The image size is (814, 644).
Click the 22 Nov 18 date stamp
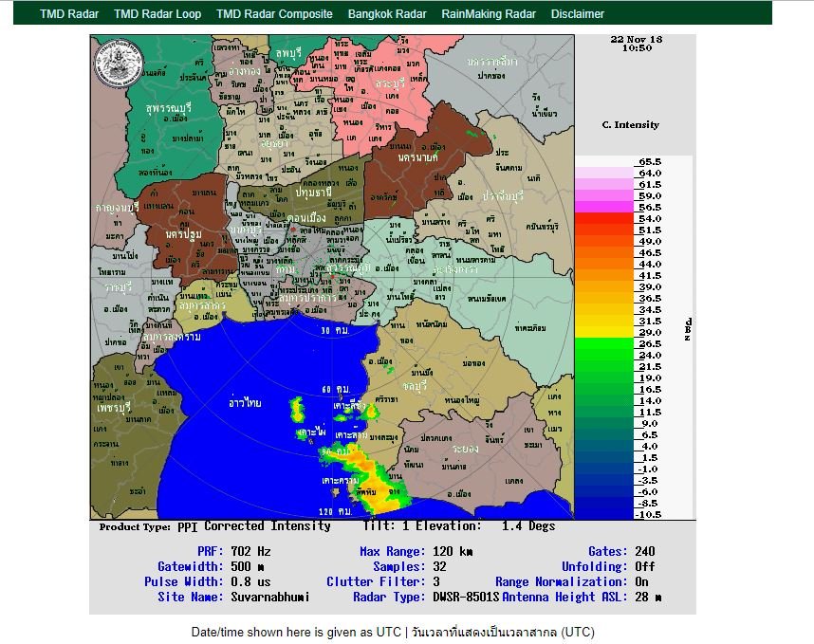click(x=637, y=40)
